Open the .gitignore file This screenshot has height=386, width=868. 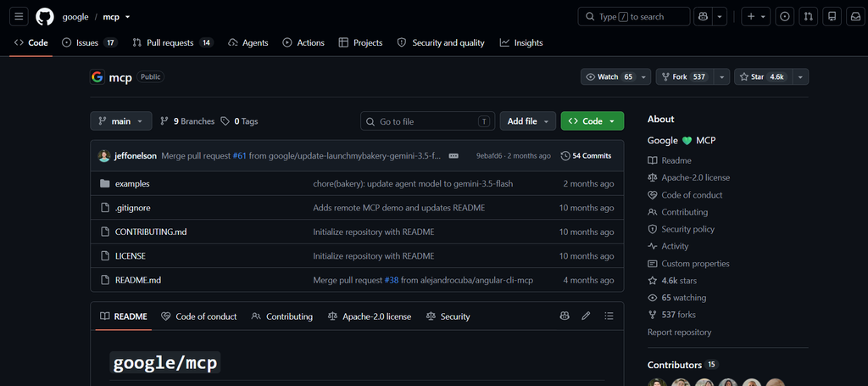point(133,208)
